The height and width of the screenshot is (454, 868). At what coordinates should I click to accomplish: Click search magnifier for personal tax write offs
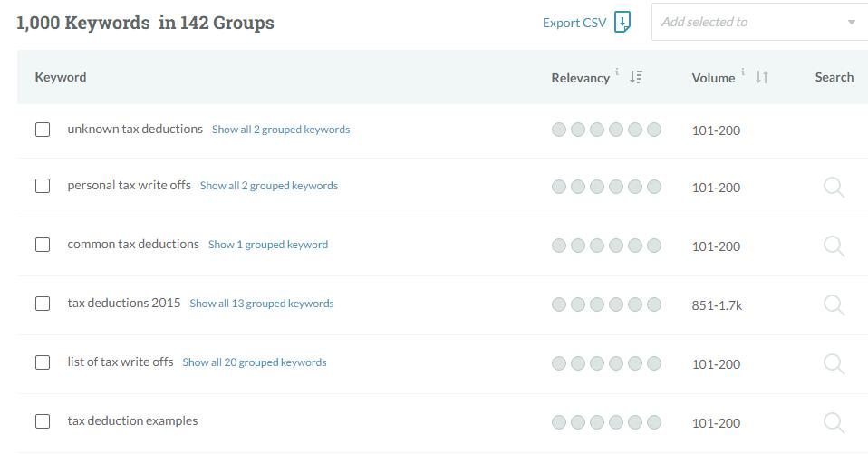pyautogui.click(x=834, y=188)
